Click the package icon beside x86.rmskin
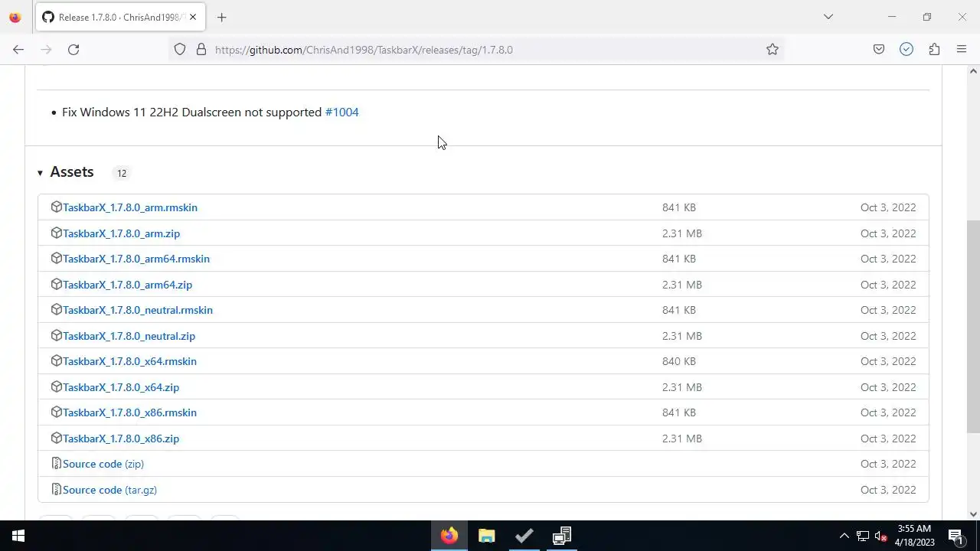This screenshot has width=980, height=551. (x=56, y=412)
